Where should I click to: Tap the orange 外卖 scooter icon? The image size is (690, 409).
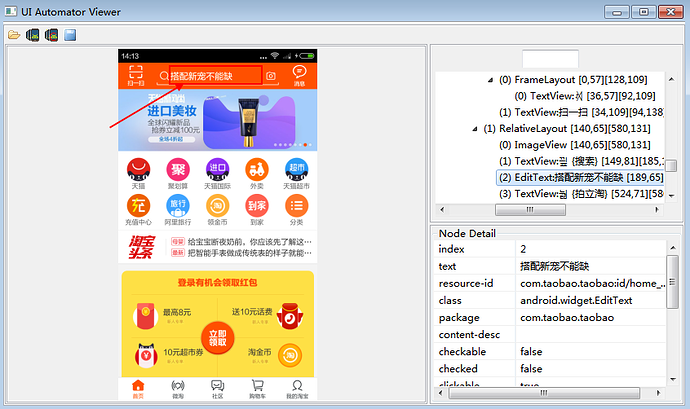257,169
